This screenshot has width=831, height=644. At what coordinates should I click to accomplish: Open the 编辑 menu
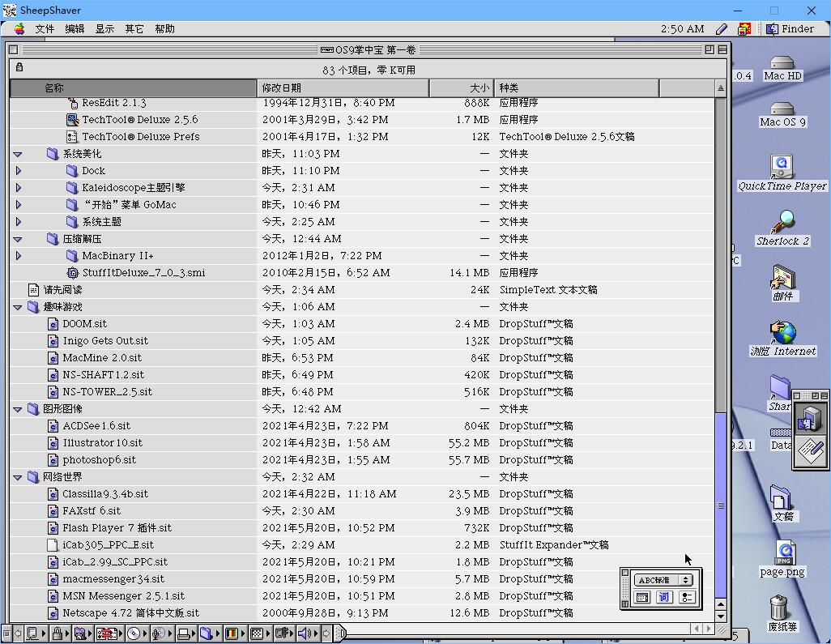(x=75, y=28)
